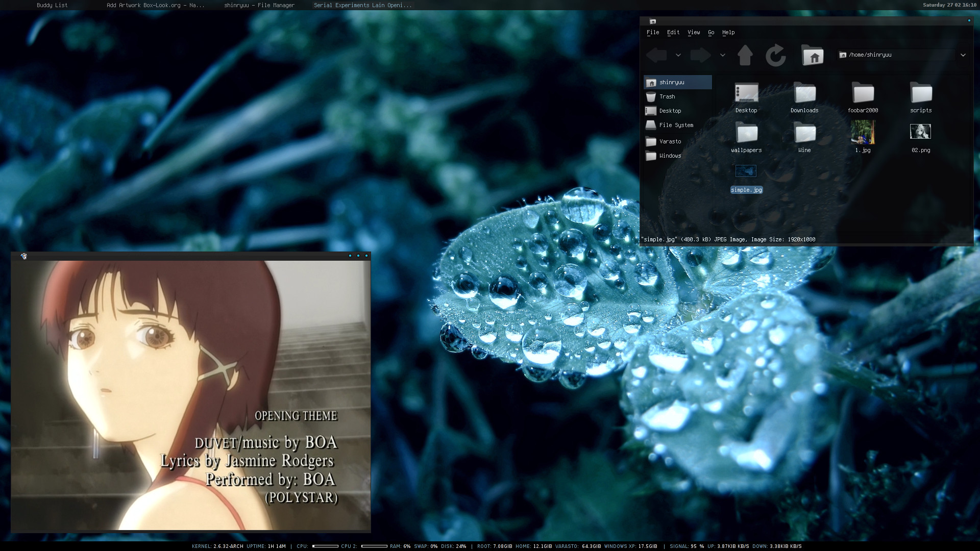The width and height of the screenshot is (980, 551).
Task: Switch to Serial Experiments Lain task
Action: coord(362,5)
